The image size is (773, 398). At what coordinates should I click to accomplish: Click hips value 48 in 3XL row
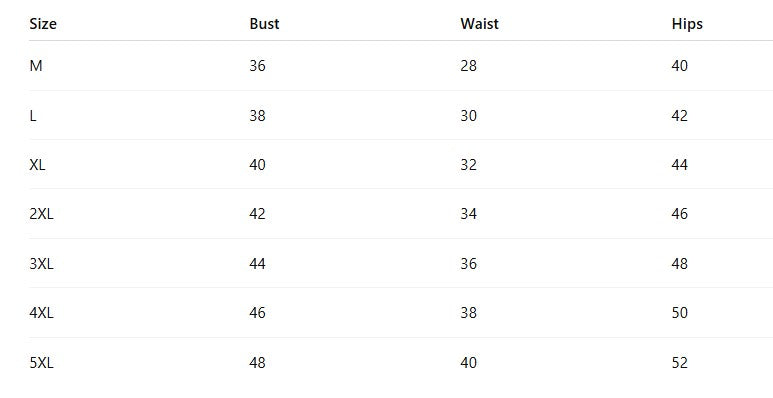[x=679, y=264]
